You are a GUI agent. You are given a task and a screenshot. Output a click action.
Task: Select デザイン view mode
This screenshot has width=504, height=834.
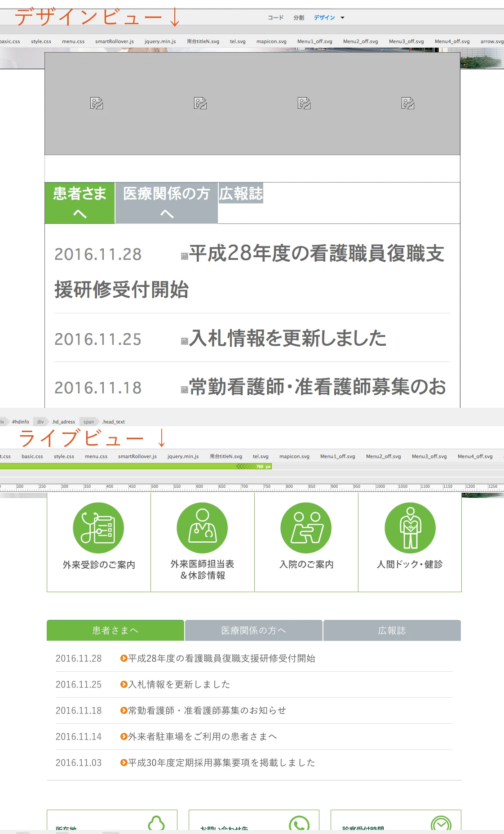324,18
